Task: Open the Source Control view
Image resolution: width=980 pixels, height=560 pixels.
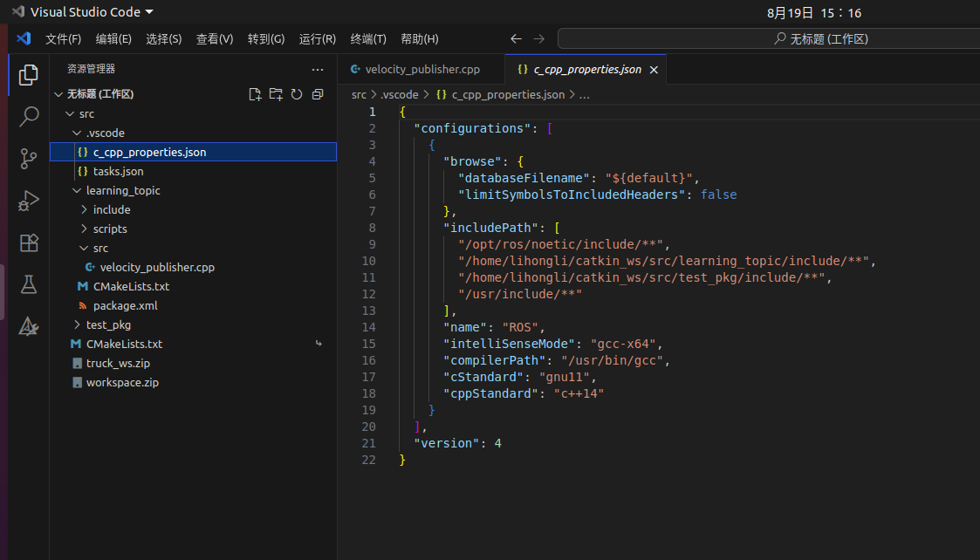Action: pyautogui.click(x=28, y=159)
